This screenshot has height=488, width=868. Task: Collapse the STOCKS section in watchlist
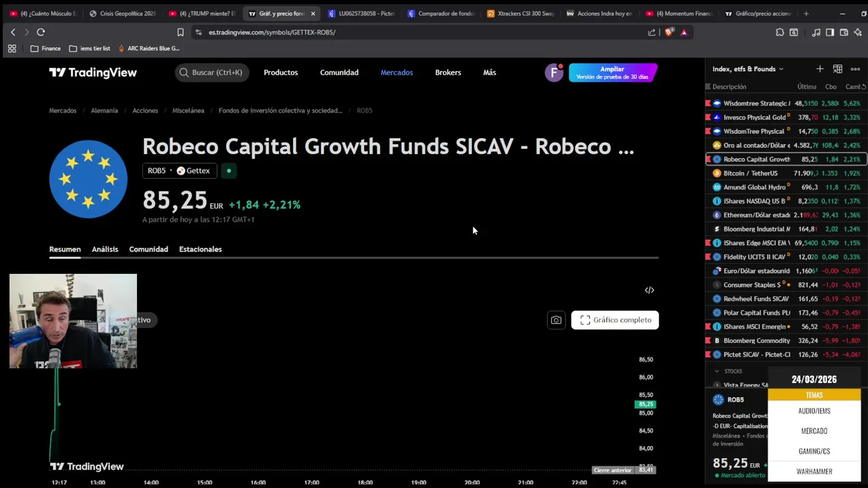[717, 371]
